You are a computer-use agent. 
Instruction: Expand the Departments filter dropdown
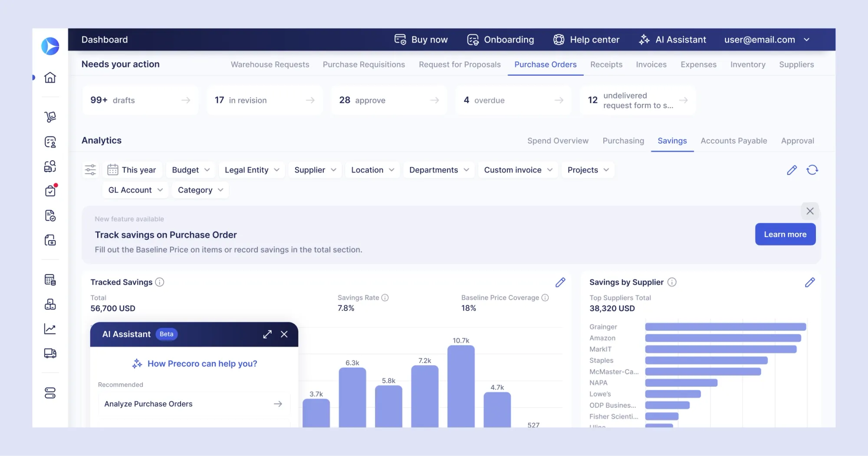(439, 170)
